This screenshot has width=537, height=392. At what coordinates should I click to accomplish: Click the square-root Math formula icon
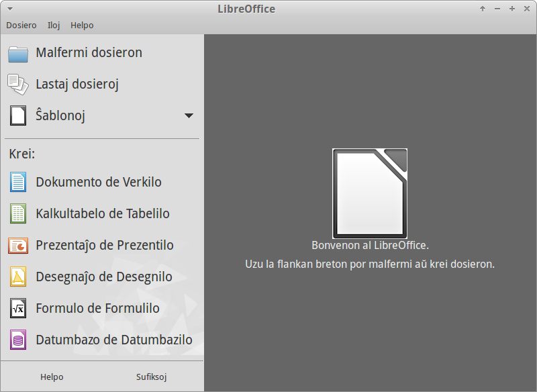[18, 309]
